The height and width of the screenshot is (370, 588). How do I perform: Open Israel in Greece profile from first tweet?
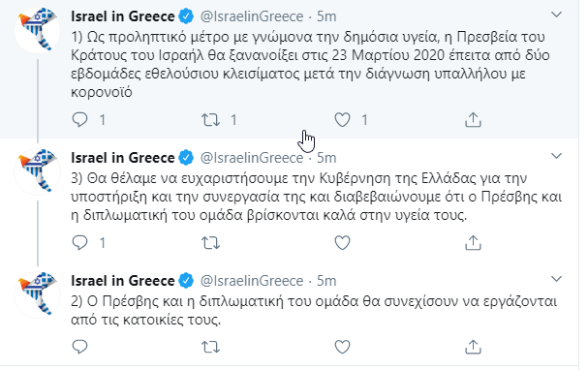123,16
